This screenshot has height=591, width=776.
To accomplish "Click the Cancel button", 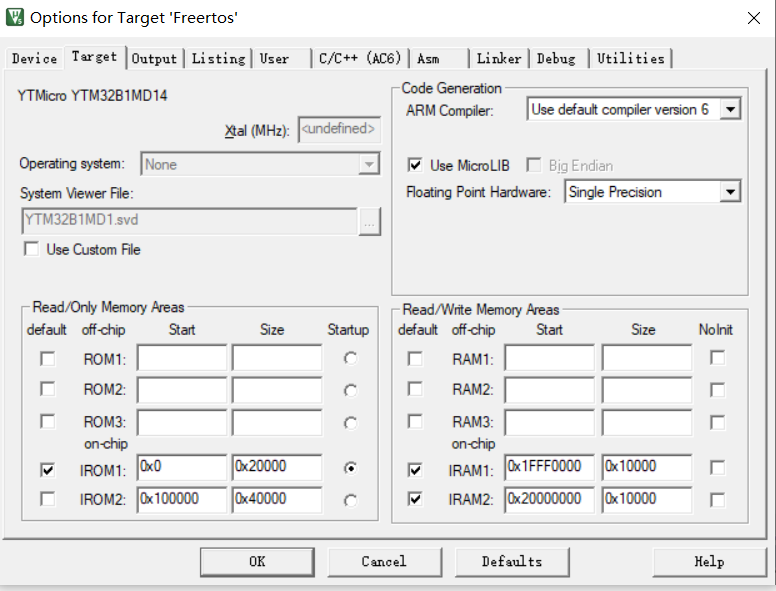I will point(384,562).
